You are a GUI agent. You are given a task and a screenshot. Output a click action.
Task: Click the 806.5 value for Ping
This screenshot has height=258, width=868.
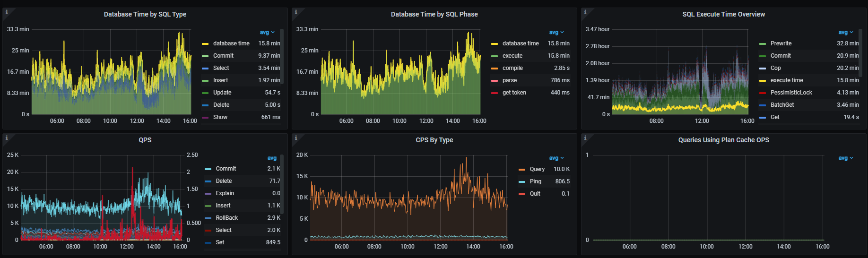pos(563,181)
